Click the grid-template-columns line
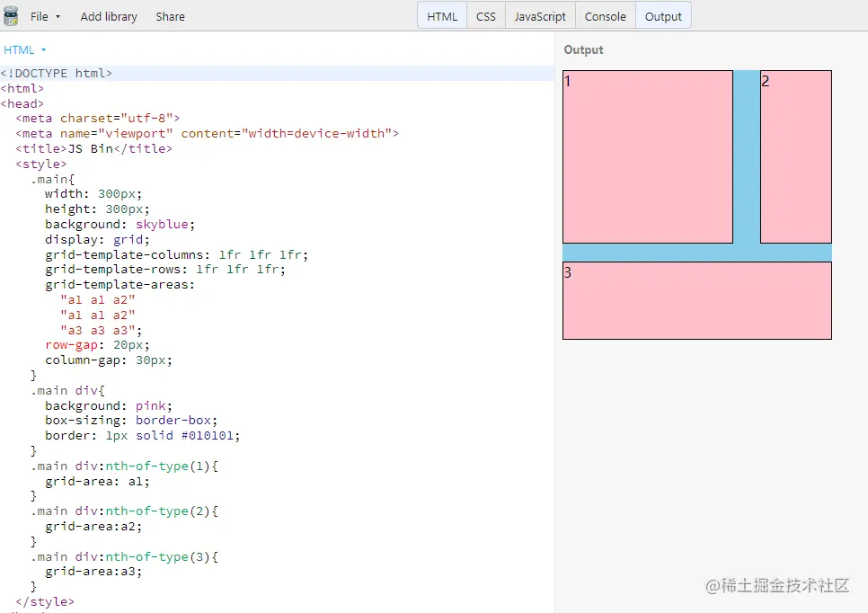This screenshot has width=868, height=613. [x=177, y=254]
